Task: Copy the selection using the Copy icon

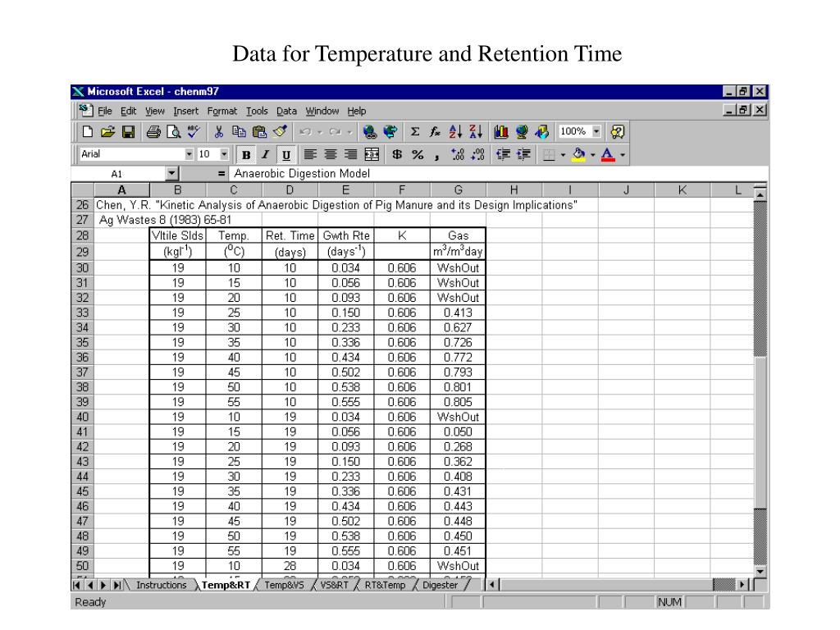Action: (x=239, y=132)
